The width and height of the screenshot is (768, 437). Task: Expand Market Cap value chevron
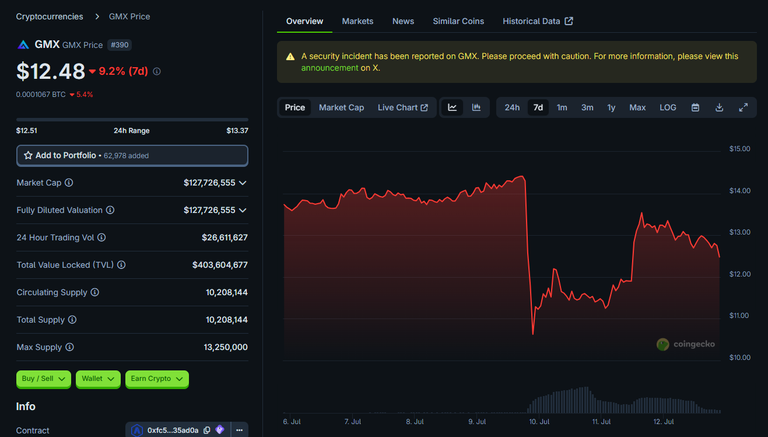242,183
